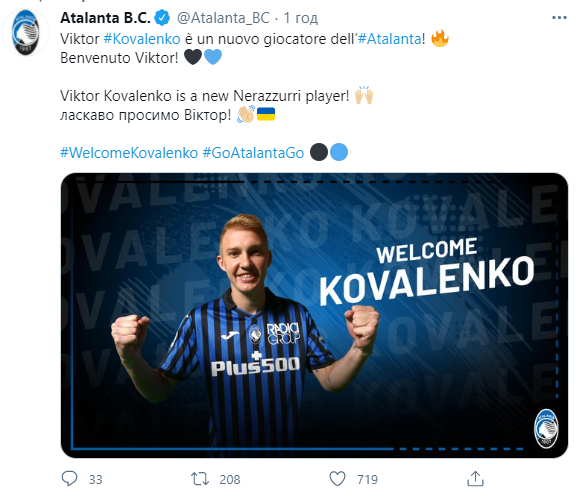This screenshot has width=578, height=497.
Task: Open the #Atalanta hashtag link
Action: [x=390, y=39]
